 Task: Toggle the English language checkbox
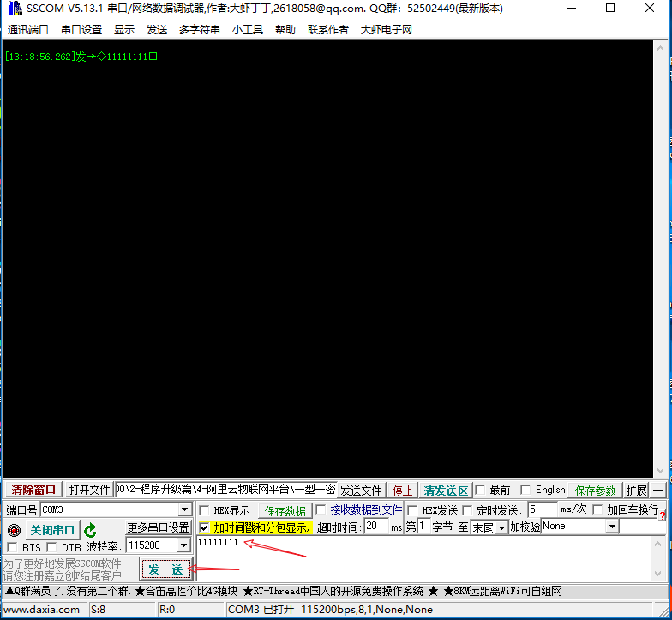[x=525, y=490]
